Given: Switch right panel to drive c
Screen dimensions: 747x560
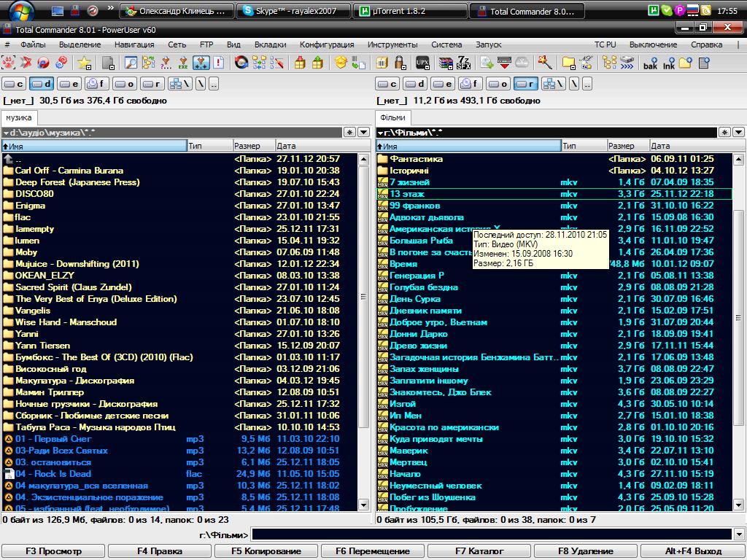Looking at the screenshot, I should tap(387, 85).
